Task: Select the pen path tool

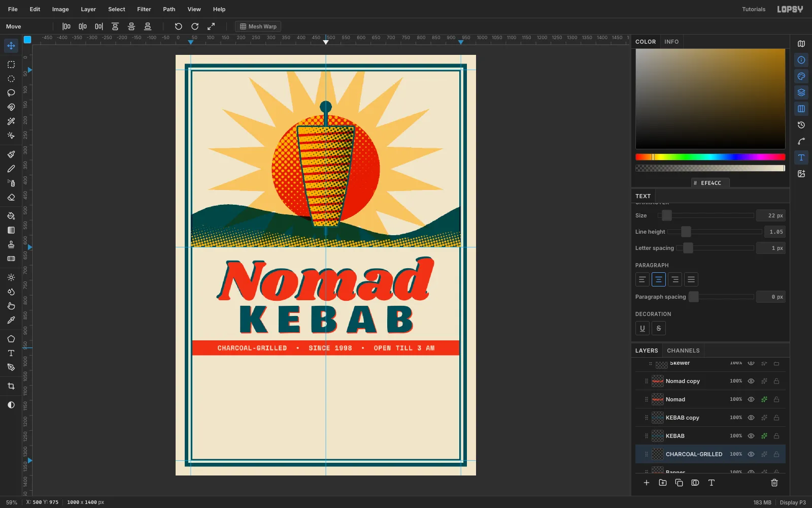Action: [x=11, y=367]
